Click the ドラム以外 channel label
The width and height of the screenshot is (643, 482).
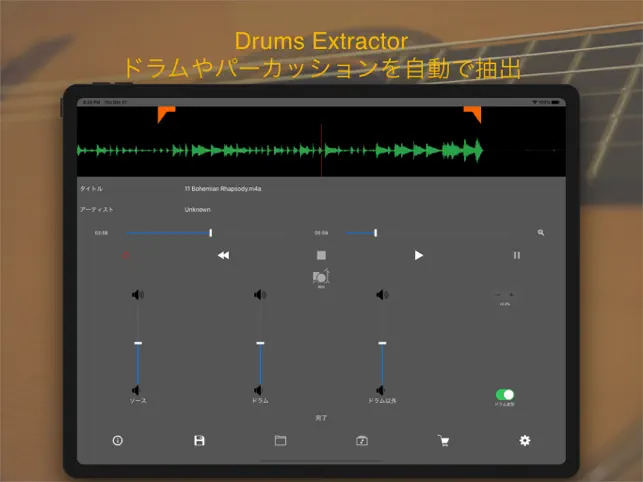(382, 400)
